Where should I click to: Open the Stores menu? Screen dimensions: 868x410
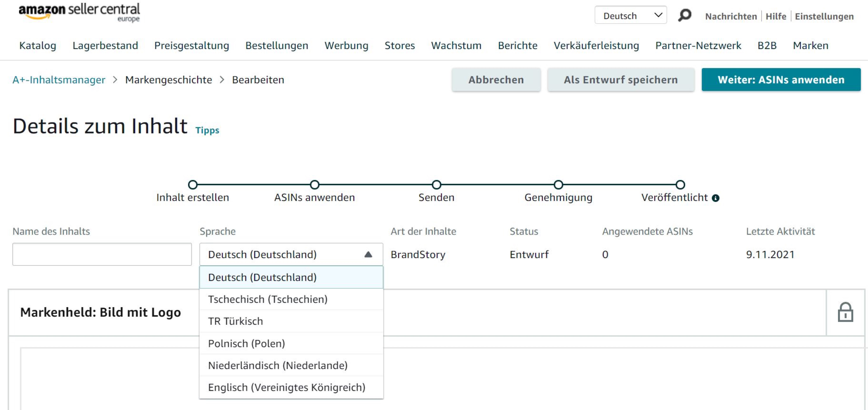(400, 46)
